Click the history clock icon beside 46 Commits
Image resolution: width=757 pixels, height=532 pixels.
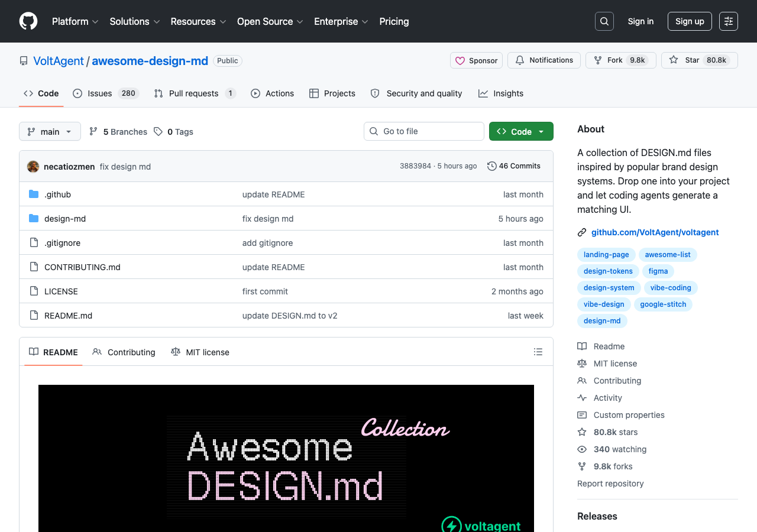pos(491,166)
